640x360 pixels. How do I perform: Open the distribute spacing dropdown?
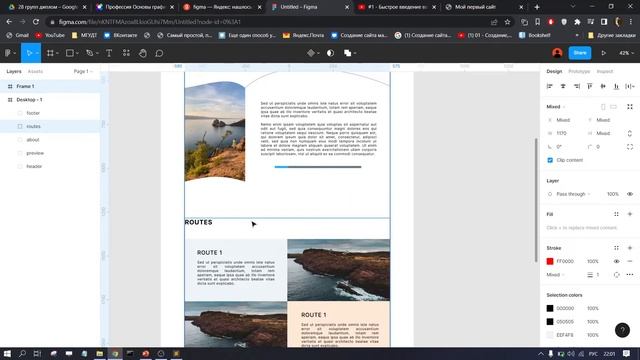[x=630, y=86]
